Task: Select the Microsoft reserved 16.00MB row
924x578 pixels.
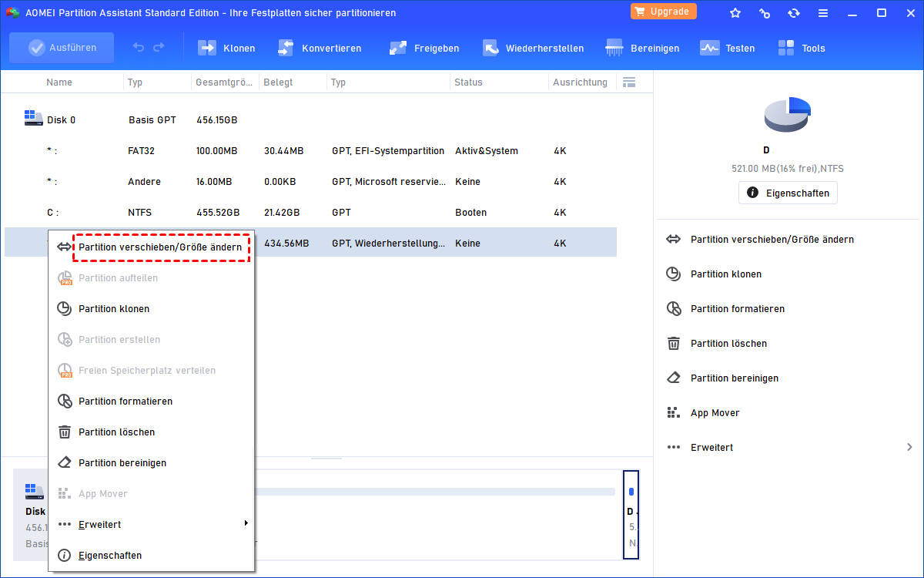Action: coord(310,182)
